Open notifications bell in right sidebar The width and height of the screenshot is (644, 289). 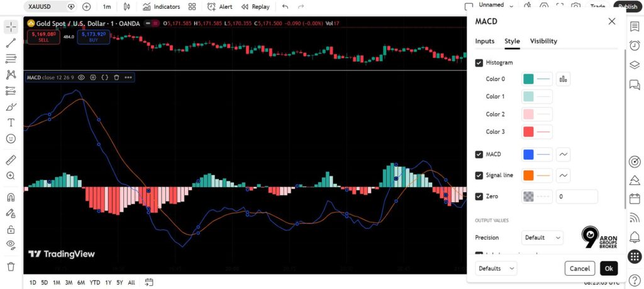point(635,236)
